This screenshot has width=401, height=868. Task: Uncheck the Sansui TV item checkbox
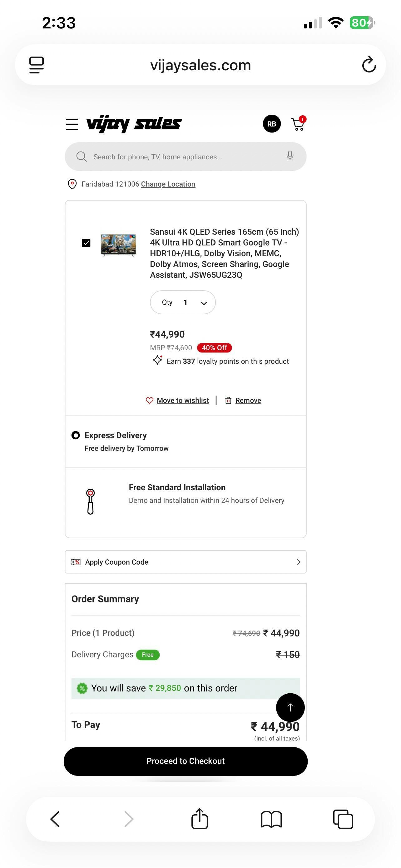(x=86, y=243)
